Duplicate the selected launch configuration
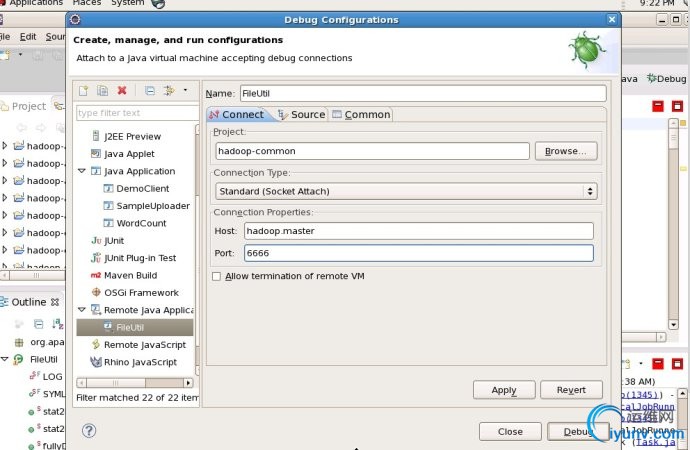 103,91
